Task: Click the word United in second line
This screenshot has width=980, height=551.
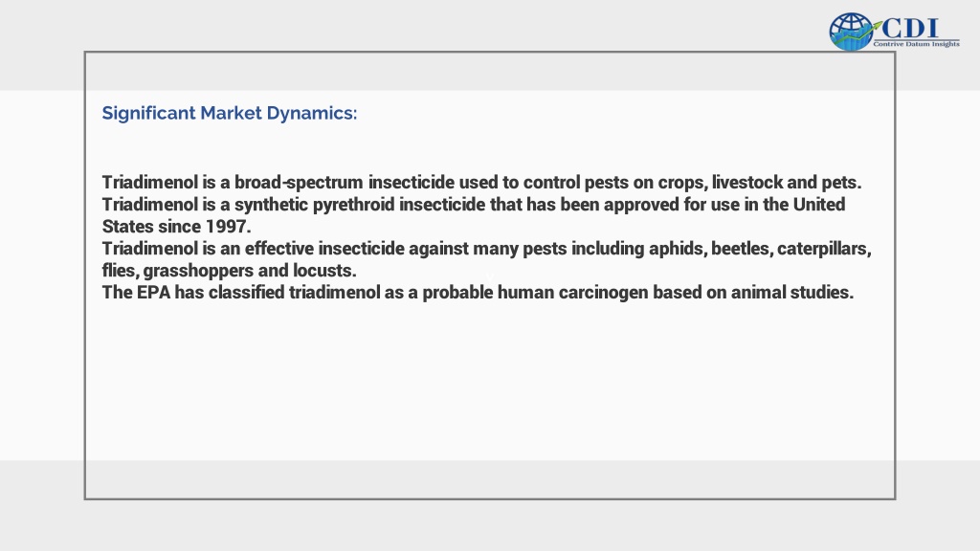Action: pos(819,205)
